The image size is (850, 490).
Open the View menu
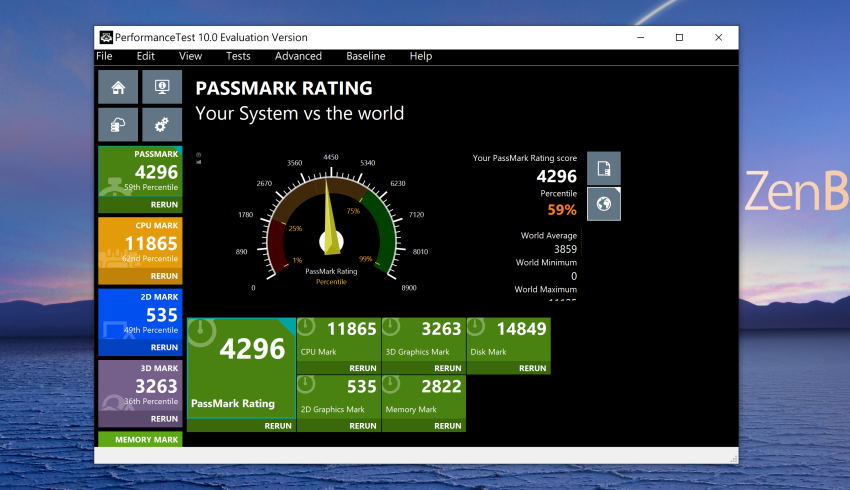(190, 56)
